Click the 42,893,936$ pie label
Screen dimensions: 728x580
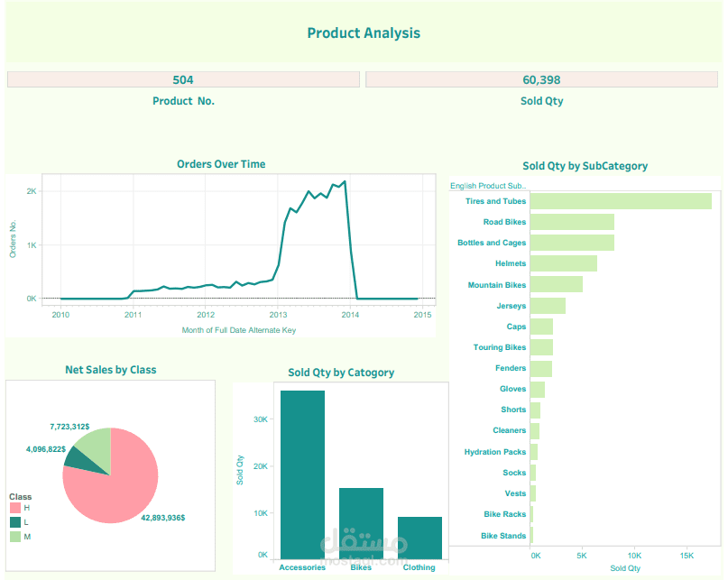[x=163, y=518]
